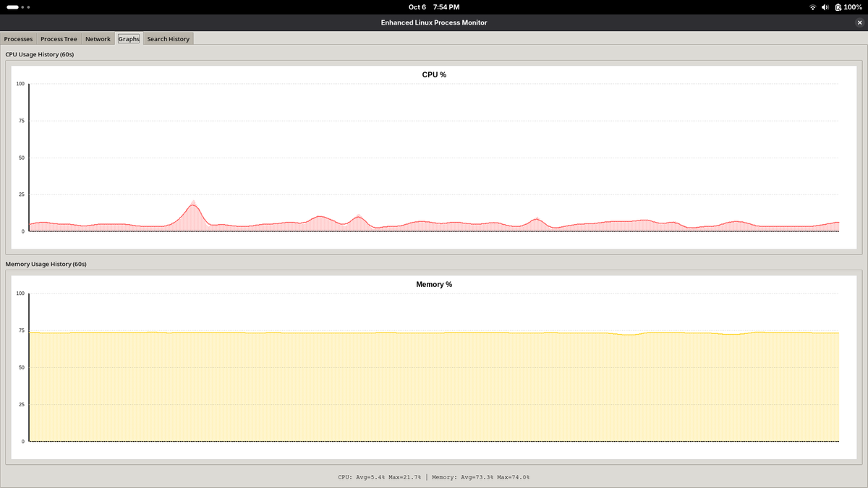Click the Graphs tab
This screenshot has width=868, height=488.
tap(129, 39)
